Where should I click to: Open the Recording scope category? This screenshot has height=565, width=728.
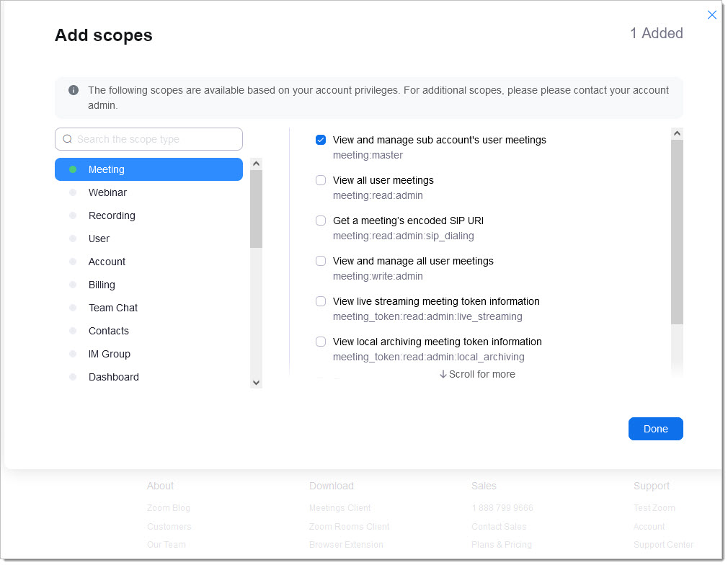112,215
